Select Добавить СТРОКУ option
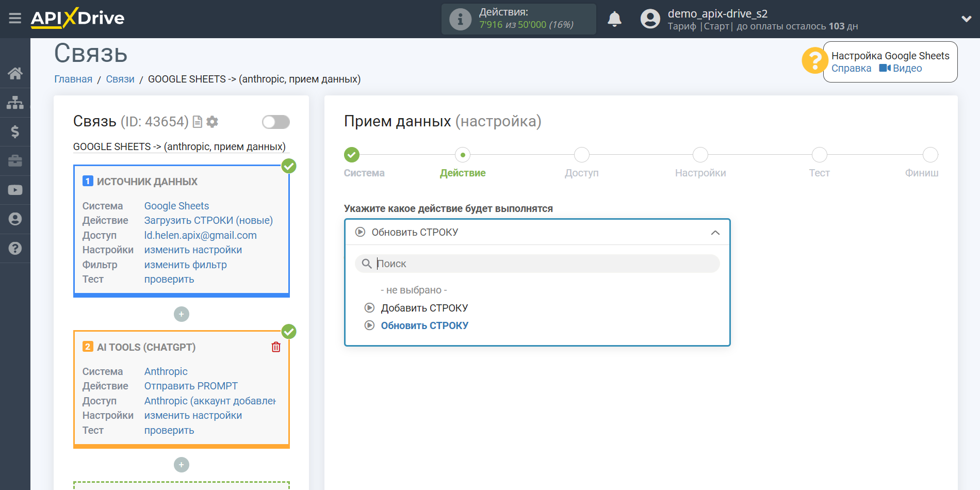The image size is (980, 490). (424, 308)
